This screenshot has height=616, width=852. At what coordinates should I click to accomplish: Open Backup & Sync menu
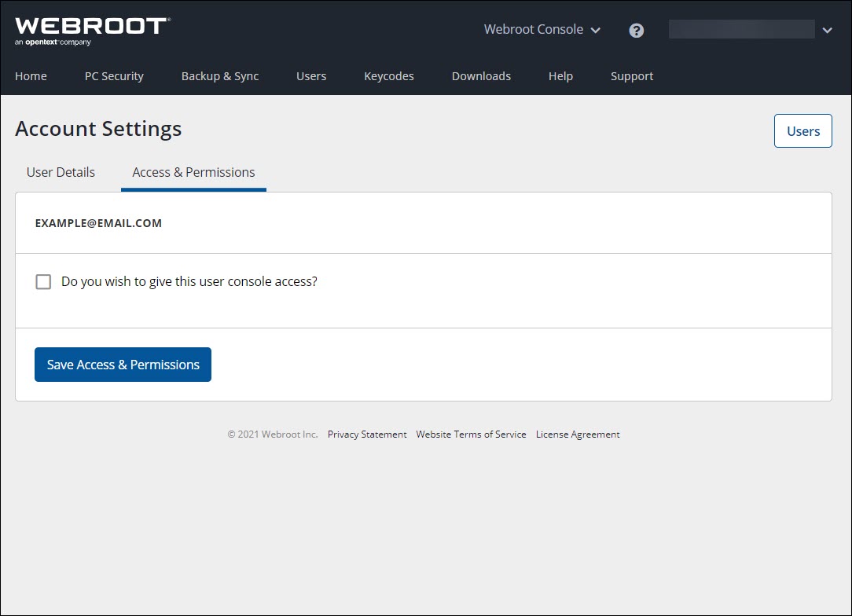coord(220,76)
